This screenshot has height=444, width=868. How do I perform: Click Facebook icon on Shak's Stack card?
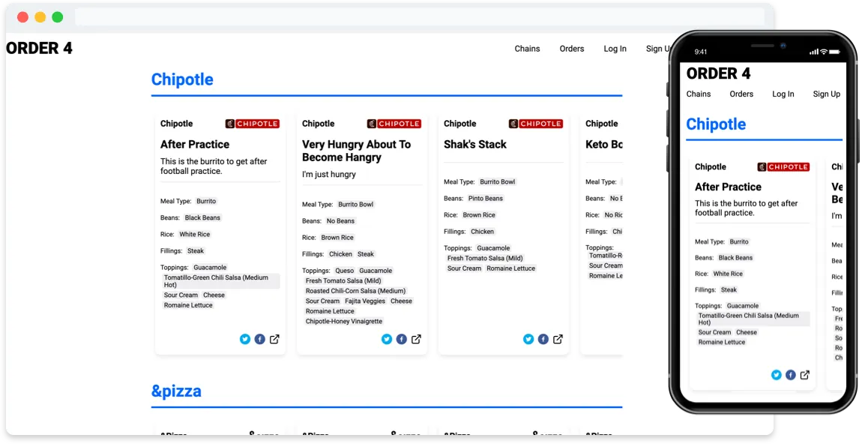543,339
